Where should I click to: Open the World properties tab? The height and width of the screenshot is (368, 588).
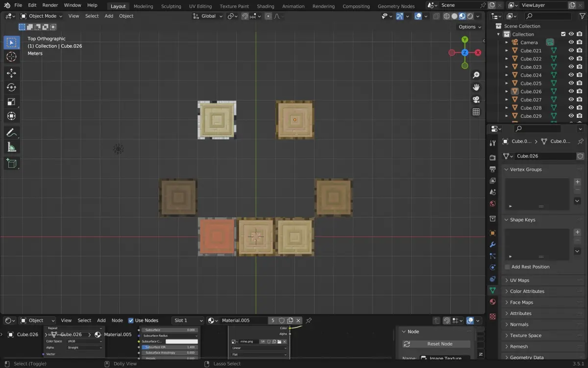pyautogui.click(x=493, y=204)
